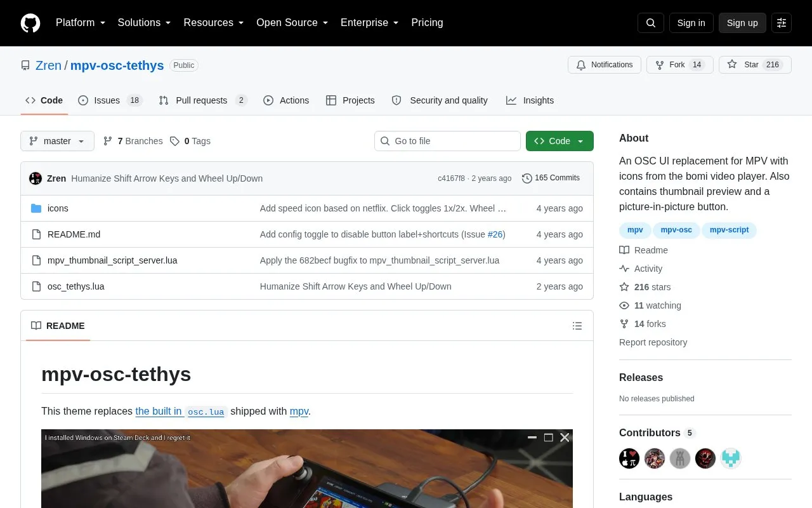
Task: Open the Report repository link
Action: (x=653, y=342)
